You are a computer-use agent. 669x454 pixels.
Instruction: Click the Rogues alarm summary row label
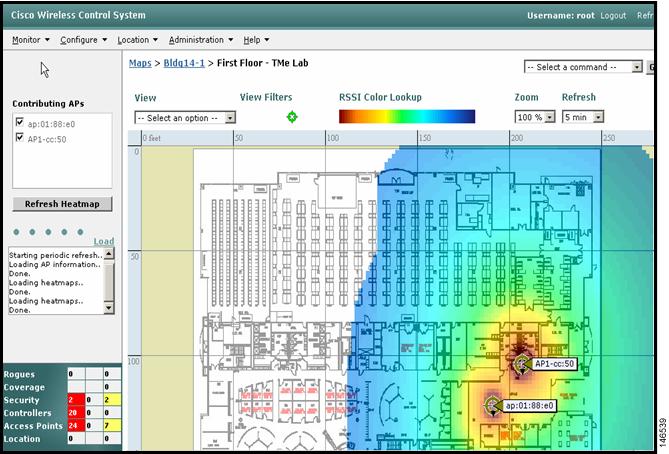pos(19,374)
